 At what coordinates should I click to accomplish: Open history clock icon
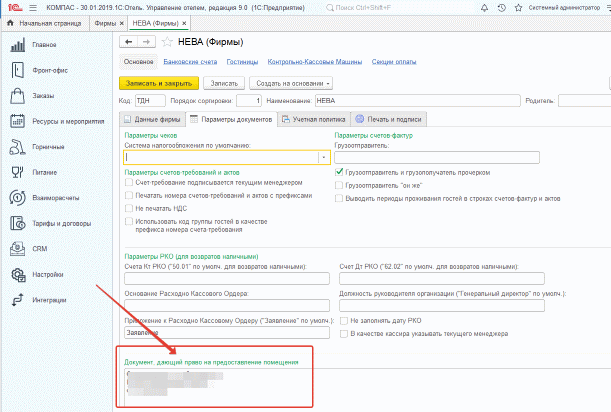pos(502,7)
